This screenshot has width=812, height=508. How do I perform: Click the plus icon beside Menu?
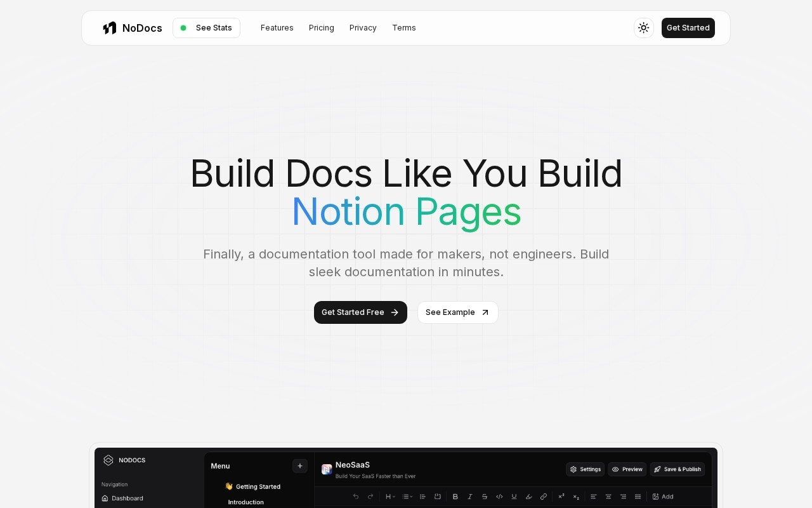click(x=300, y=466)
